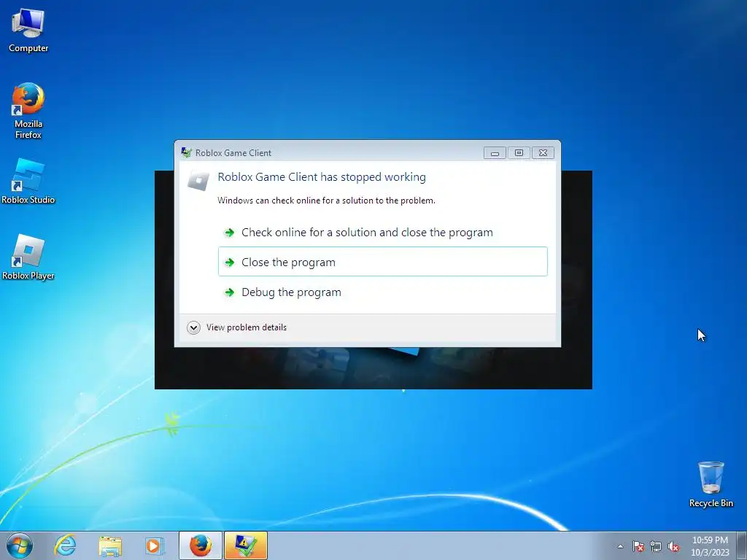The height and width of the screenshot is (560, 747).
Task: Expand View problem details
Action: (237, 327)
